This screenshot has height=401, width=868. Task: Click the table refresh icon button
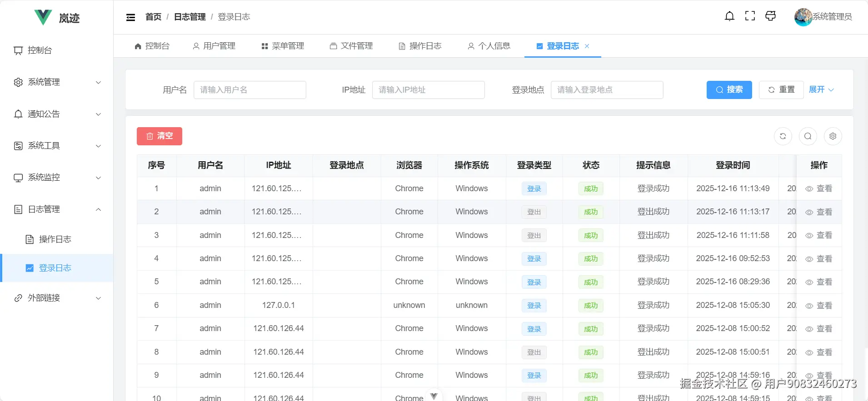coord(783,136)
